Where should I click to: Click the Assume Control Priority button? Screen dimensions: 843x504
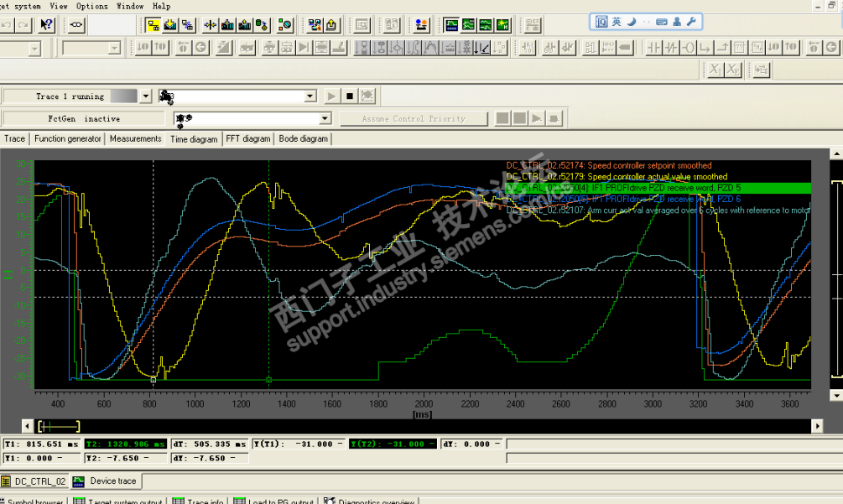pos(414,118)
